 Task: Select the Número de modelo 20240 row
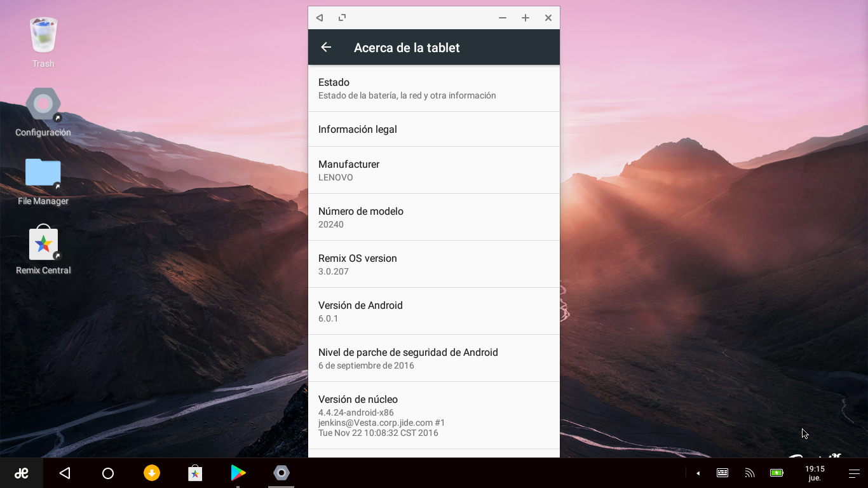(x=434, y=217)
